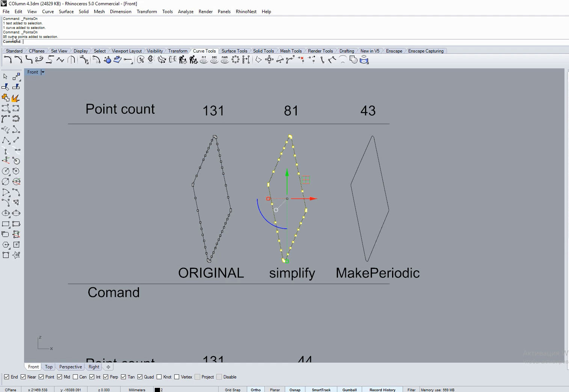Viewport: 569px width, 392px height.
Task: Select the Circle center-radius tool
Action: [x=5, y=171]
